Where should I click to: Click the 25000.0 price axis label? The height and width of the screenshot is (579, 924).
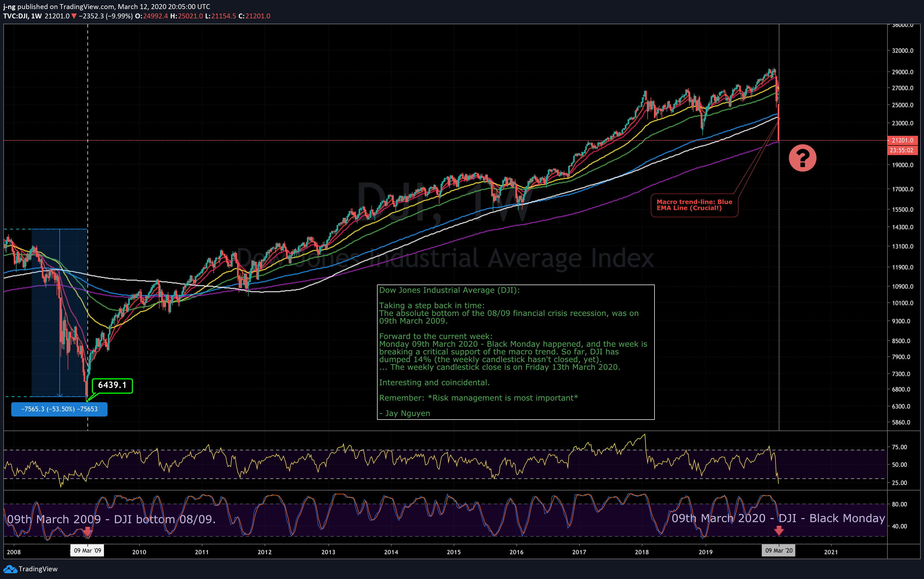(x=903, y=105)
